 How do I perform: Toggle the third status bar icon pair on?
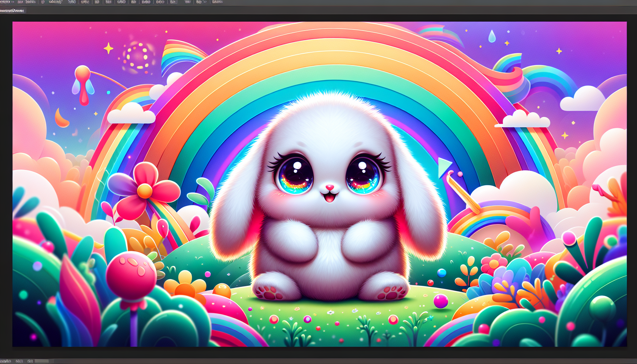pyautogui.click(x=30, y=361)
